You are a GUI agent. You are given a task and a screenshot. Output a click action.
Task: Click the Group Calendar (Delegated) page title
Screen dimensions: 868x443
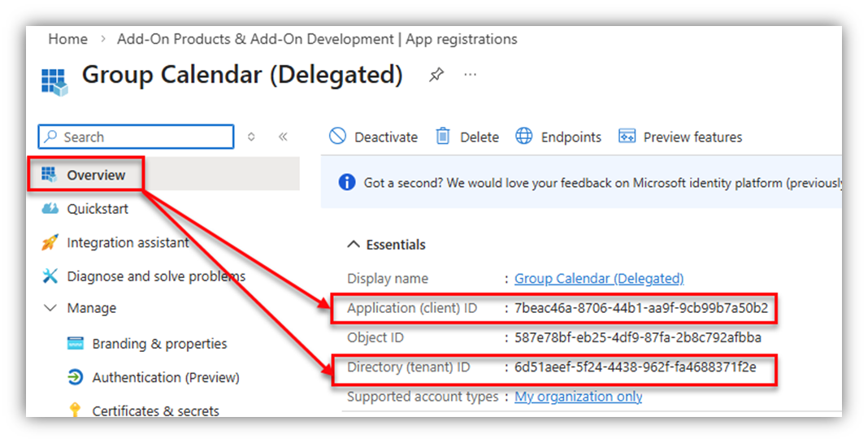pyautogui.click(x=242, y=75)
